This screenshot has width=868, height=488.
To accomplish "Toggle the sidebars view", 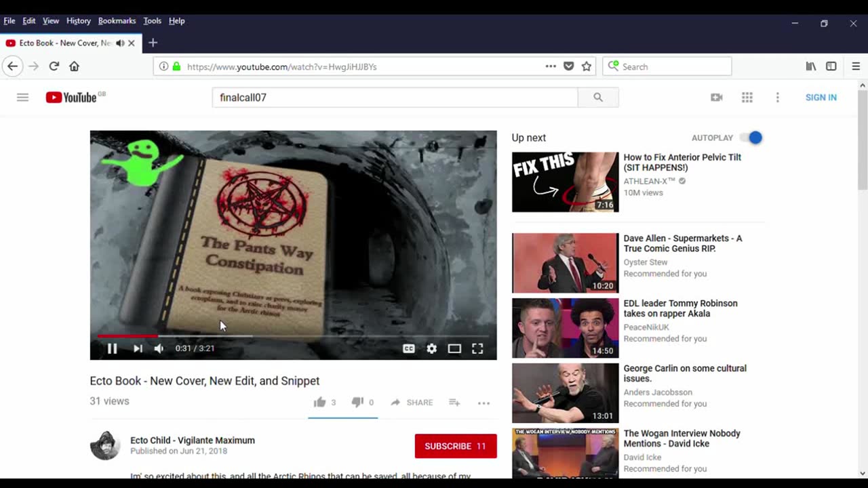I will pos(831,66).
